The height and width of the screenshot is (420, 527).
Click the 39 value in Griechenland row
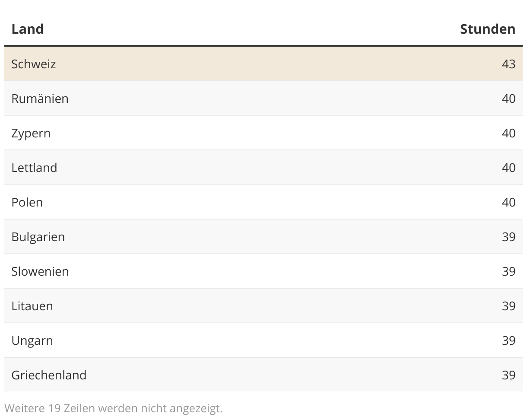508,375
